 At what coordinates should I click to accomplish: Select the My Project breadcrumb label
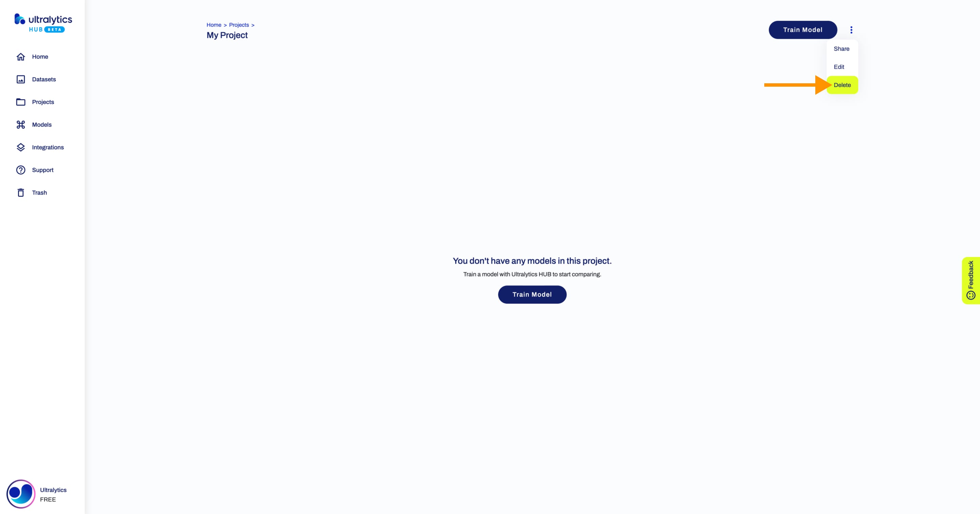[227, 34]
